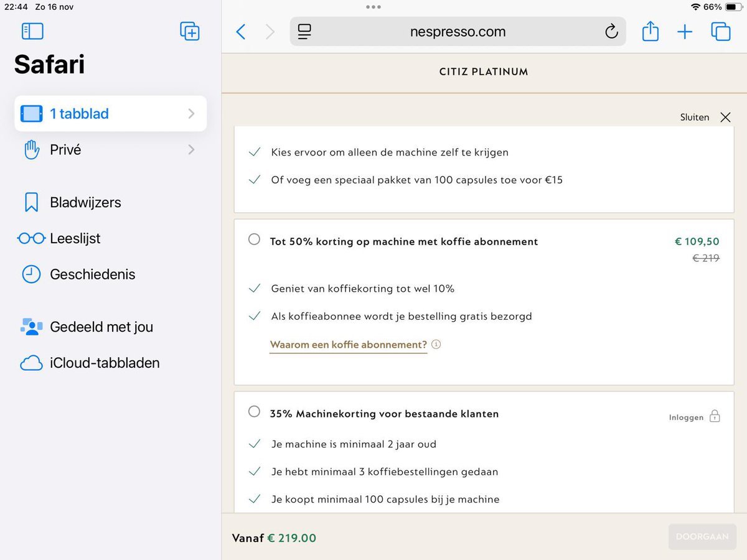This screenshot has width=747, height=560.
Task: Tap the nespresso.com address field
Action: [458, 32]
